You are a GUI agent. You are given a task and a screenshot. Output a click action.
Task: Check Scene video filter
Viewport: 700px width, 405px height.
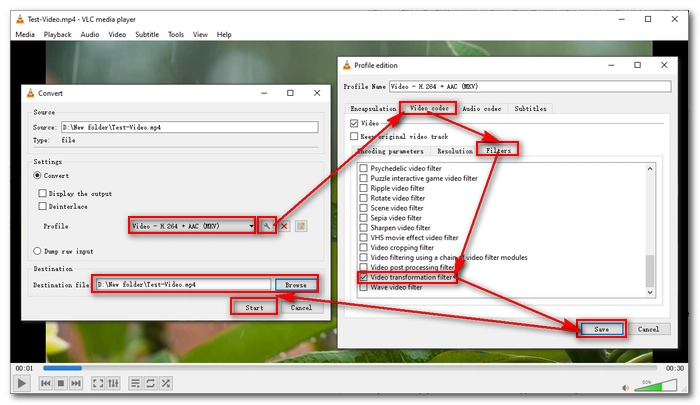[363, 208]
